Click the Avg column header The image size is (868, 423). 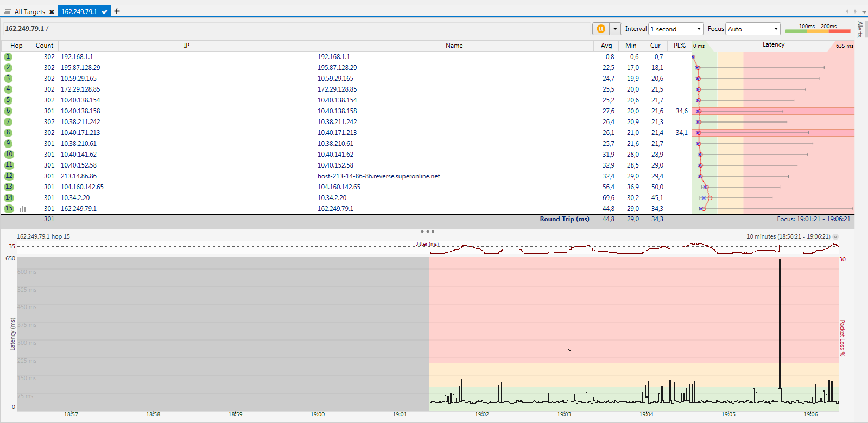tap(606, 46)
